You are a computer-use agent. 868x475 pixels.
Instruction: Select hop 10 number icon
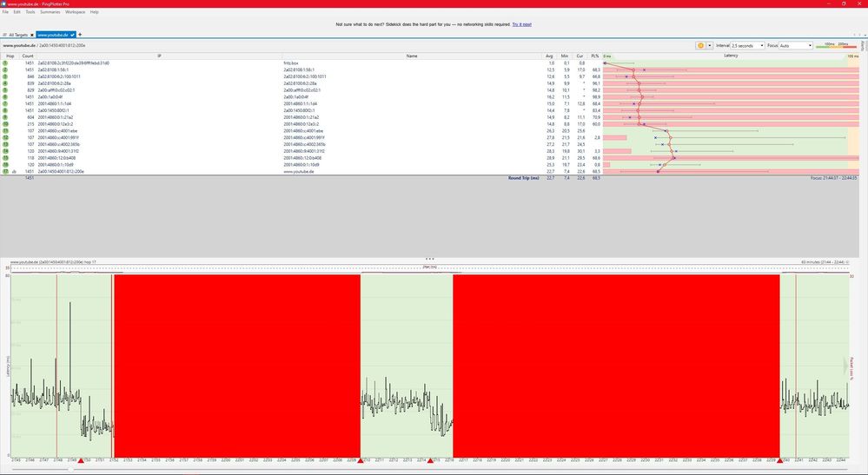tap(5, 124)
